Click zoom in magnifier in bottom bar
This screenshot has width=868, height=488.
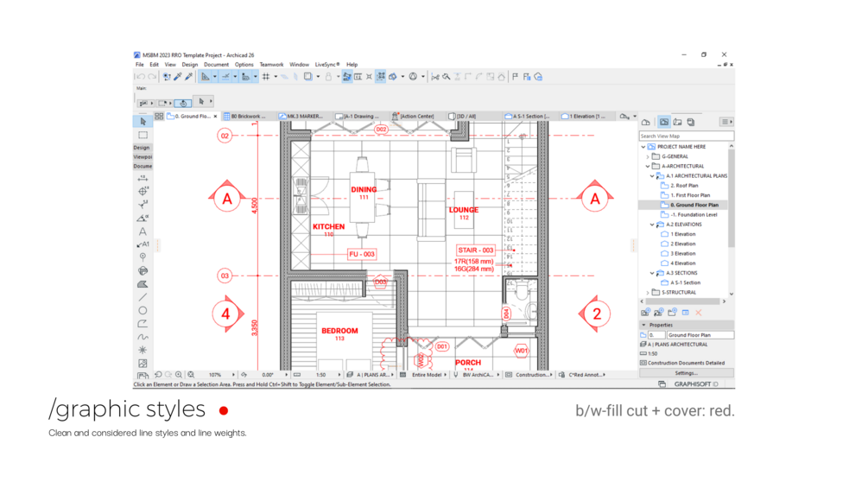pos(179,375)
